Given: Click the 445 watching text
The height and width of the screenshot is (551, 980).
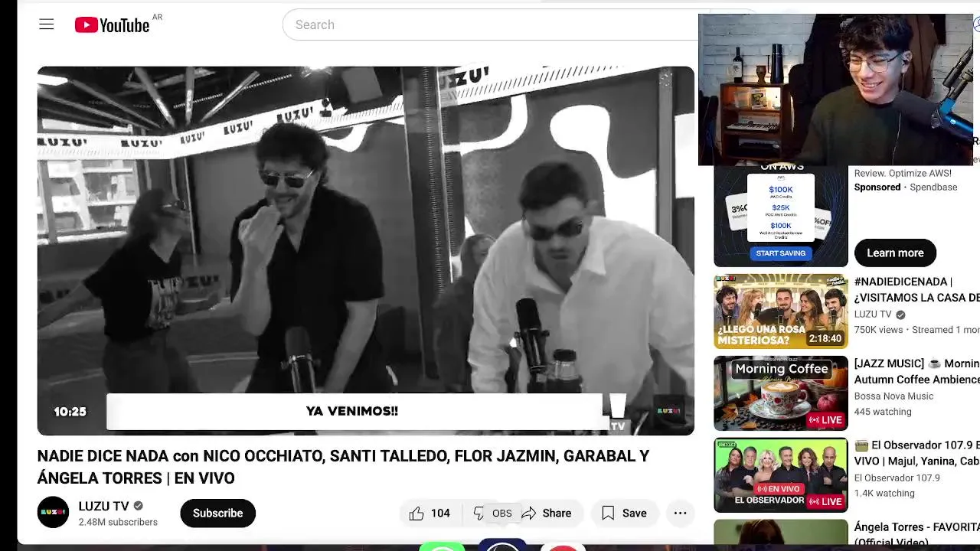Looking at the screenshot, I should click(x=883, y=412).
